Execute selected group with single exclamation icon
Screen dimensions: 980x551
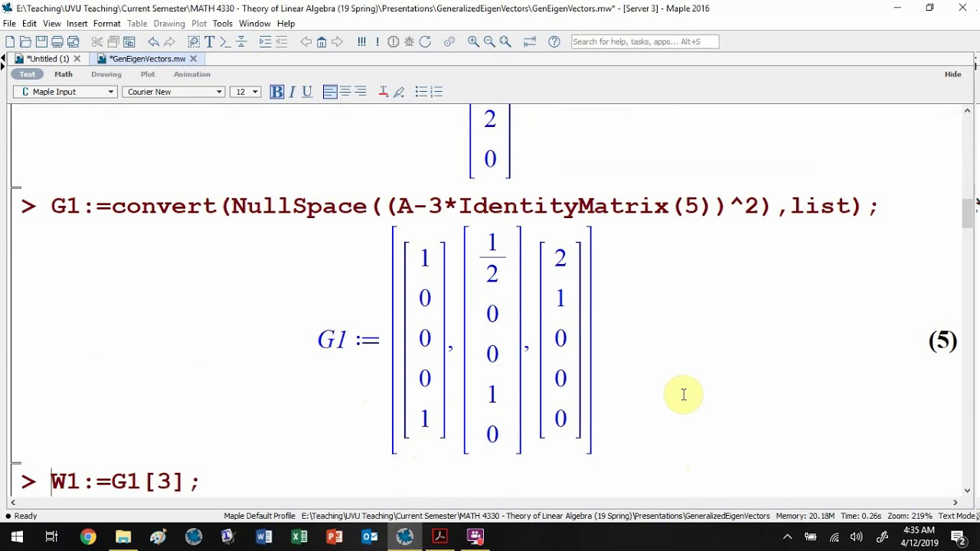pos(377,41)
